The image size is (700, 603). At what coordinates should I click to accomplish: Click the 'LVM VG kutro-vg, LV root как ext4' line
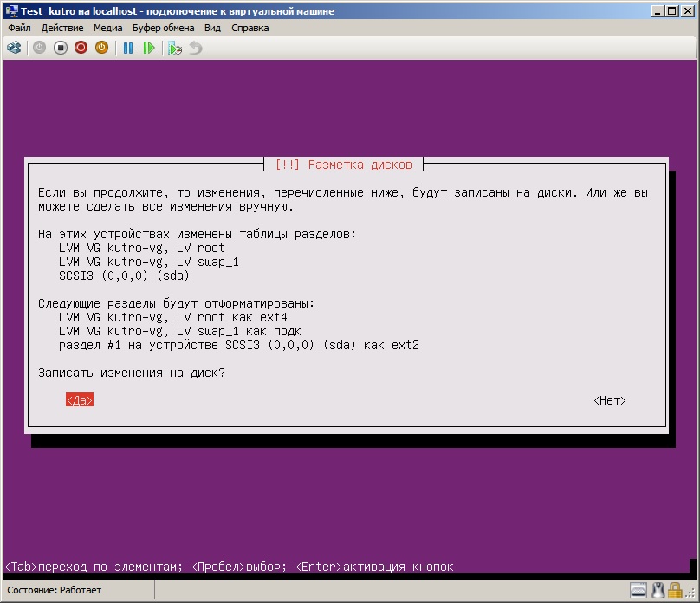coord(172,317)
